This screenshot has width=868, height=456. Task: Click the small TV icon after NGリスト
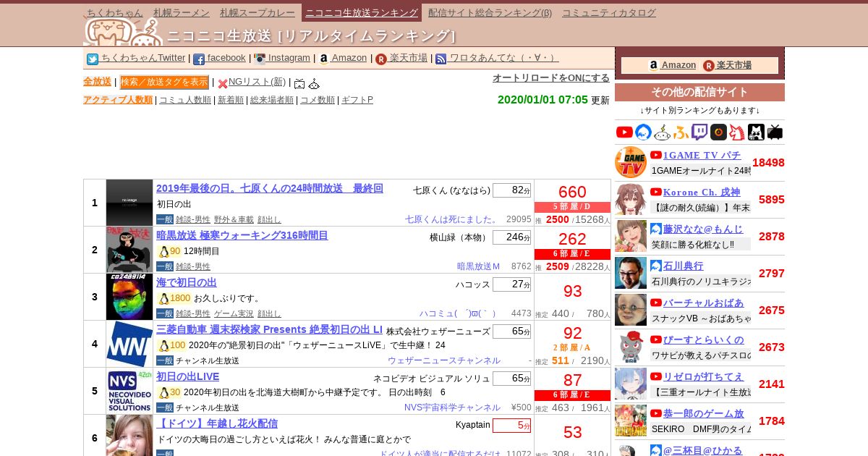[299, 83]
